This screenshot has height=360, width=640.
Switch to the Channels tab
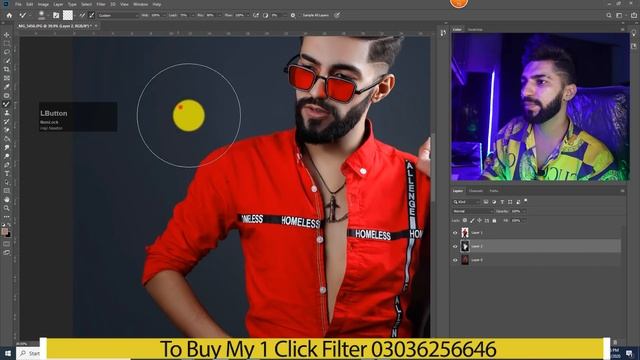pos(476,191)
